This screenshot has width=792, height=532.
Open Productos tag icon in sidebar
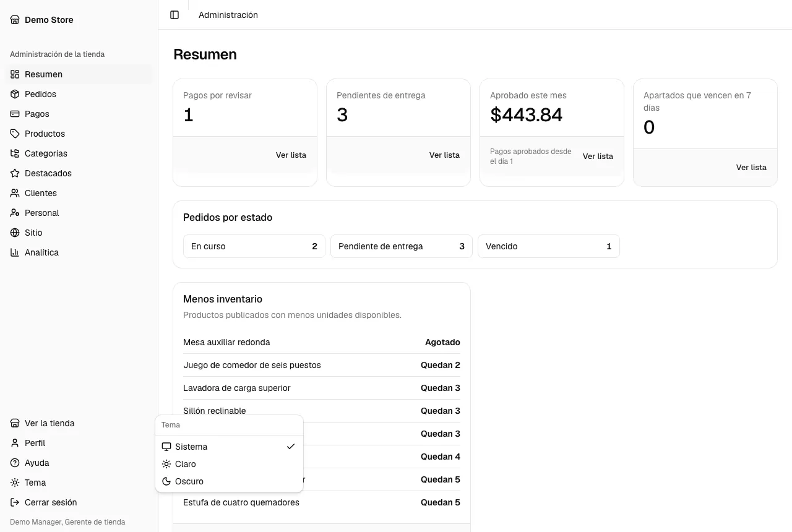pos(15,134)
